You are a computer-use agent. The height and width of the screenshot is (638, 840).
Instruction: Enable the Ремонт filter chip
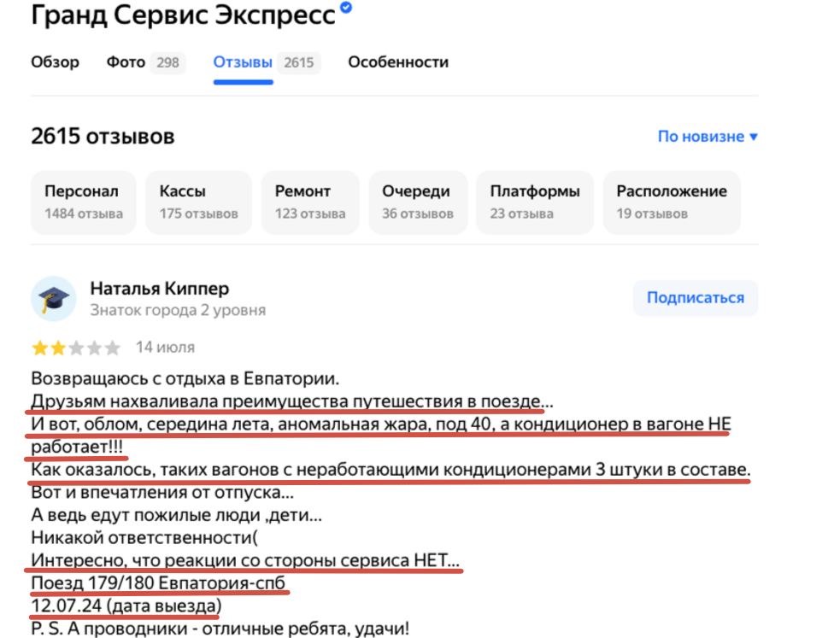(x=310, y=202)
